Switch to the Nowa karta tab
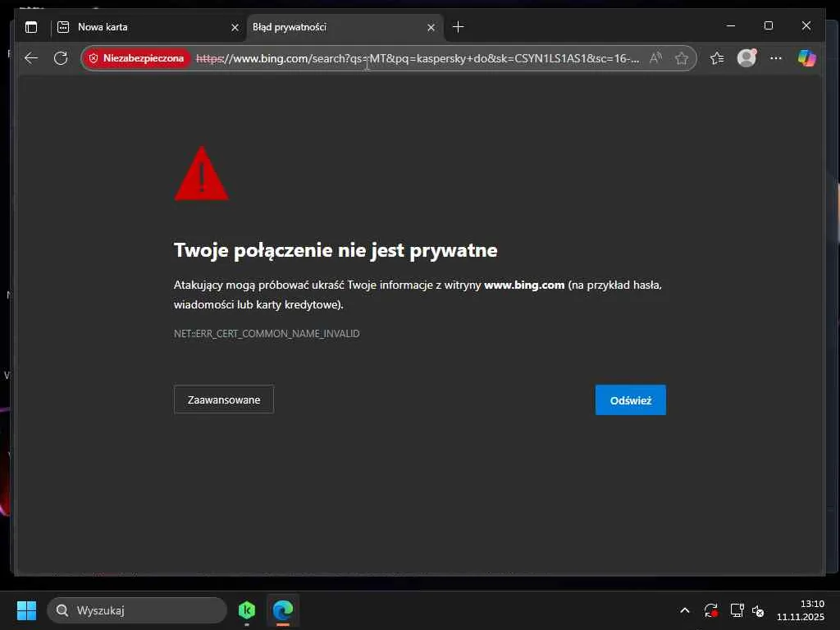This screenshot has height=630, width=840. (x=148, y=27)
